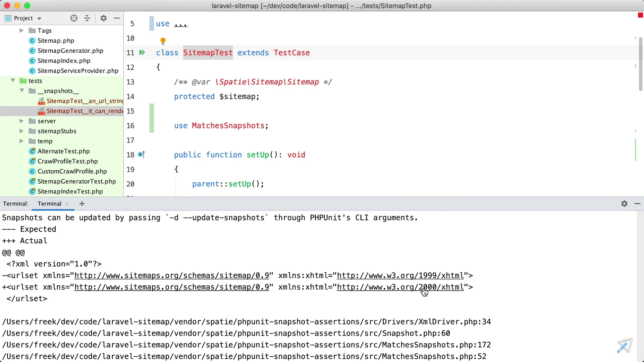Viewport: 644px width, 362px height.
Task: Expand the Tags folder
Action: [x=21, y=31]
